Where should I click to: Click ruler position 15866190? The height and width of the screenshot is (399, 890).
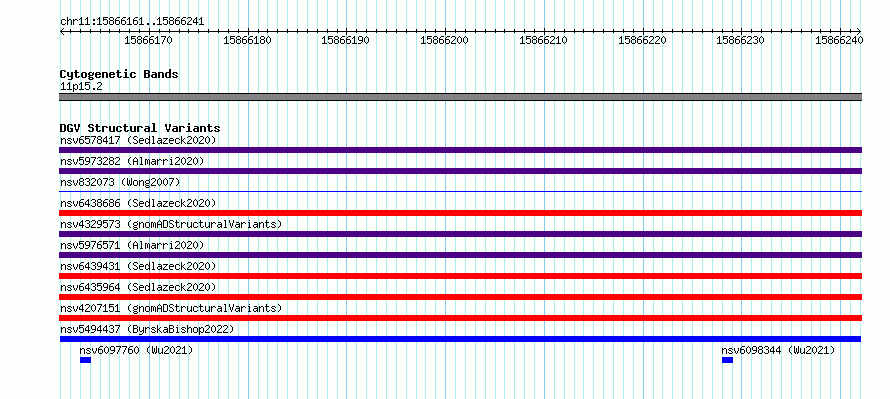point(346,40)
